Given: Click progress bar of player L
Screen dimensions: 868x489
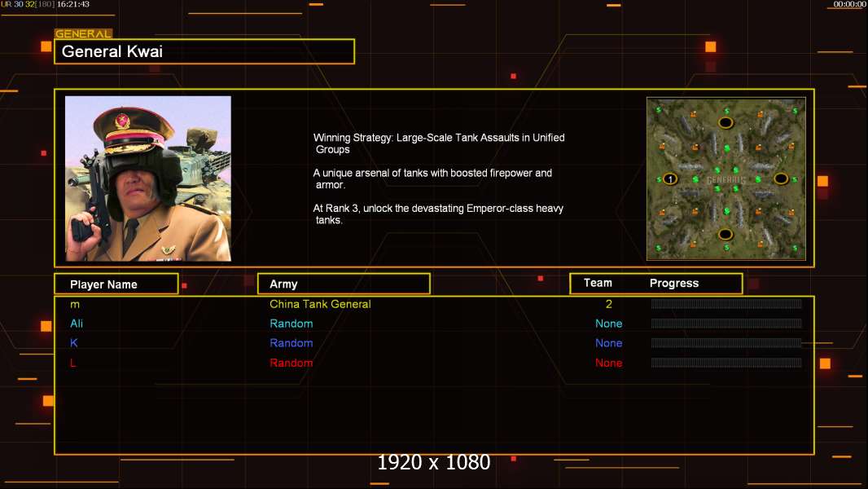Looking at the screenshot, I should pyautogui.click(x=726, y=363).
